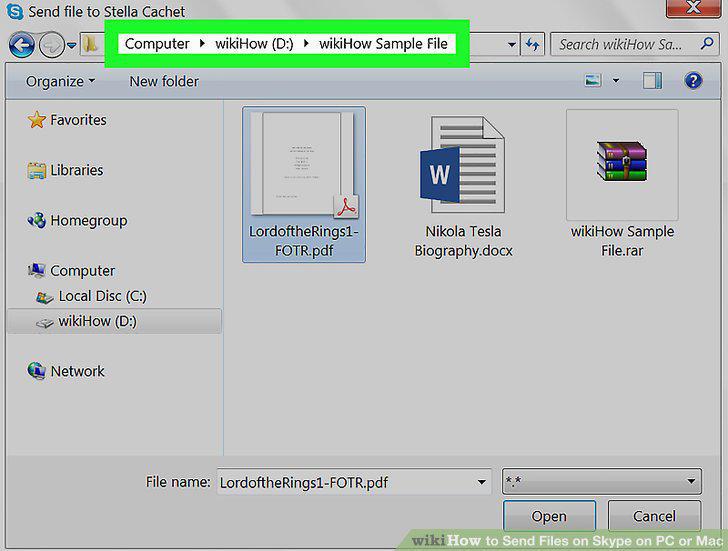Click the LordoftheRings1-FOTR.pdf file name label

304,241
